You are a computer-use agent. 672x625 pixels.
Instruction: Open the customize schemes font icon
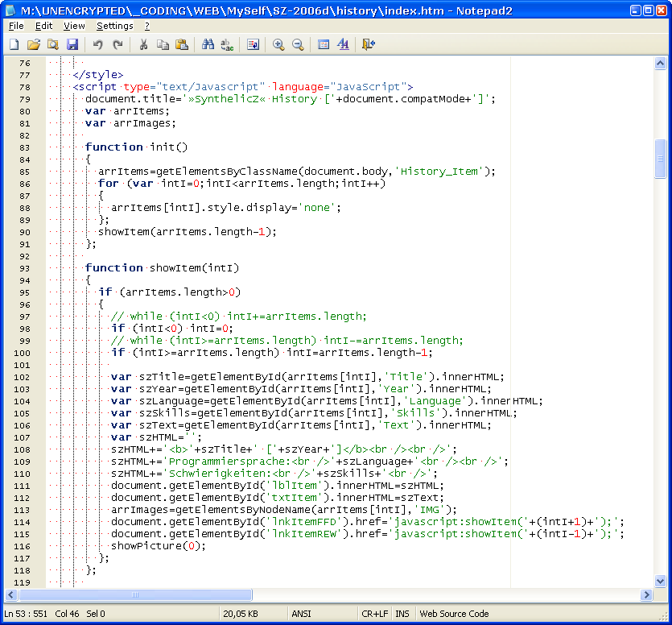[x=344, y=44]
